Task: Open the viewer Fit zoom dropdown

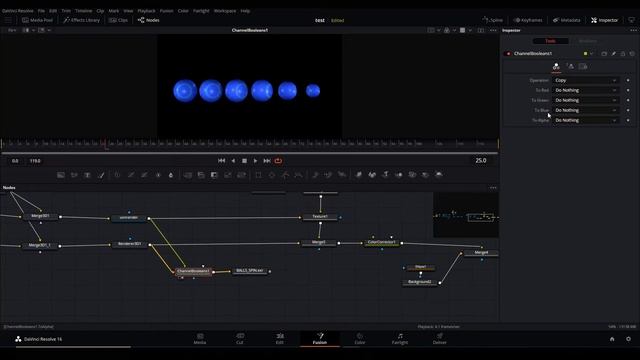Action: click(12, 30)
